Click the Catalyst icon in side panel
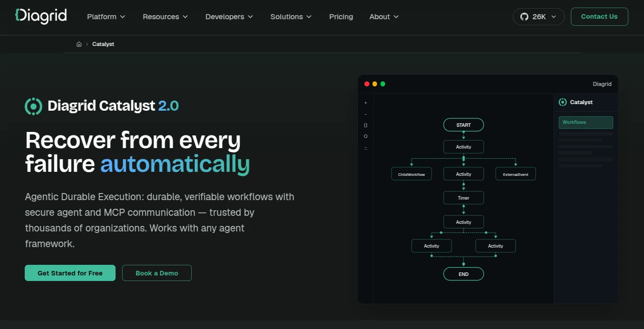This screenshot has width=644, height=329. (563, 102)
